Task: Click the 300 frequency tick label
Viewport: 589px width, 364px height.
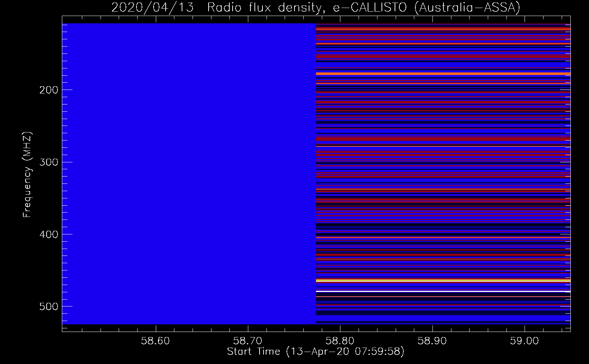Action: 48,162
